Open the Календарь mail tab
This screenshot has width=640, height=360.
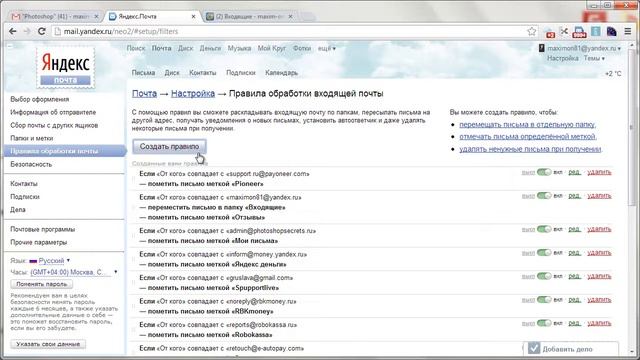click(x=281, y=73)
